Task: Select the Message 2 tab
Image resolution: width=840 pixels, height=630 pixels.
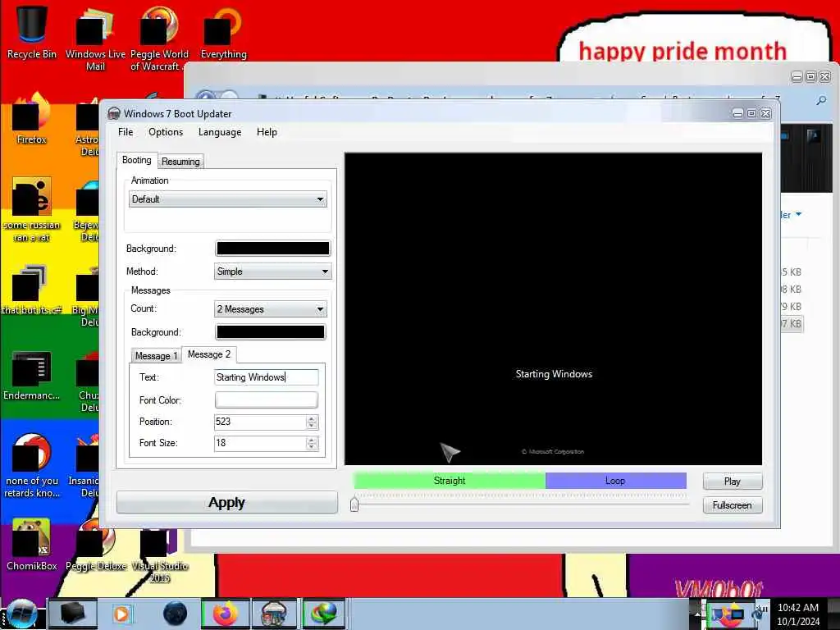Action: click(x=209, y=354)
